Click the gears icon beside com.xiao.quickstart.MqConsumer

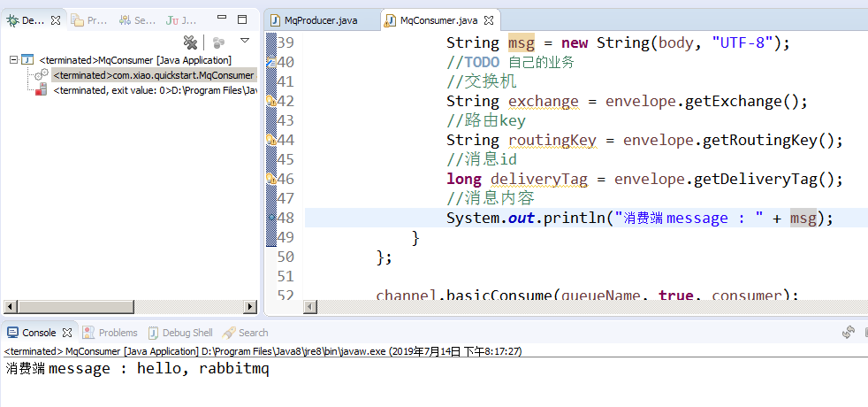[42, 74]
